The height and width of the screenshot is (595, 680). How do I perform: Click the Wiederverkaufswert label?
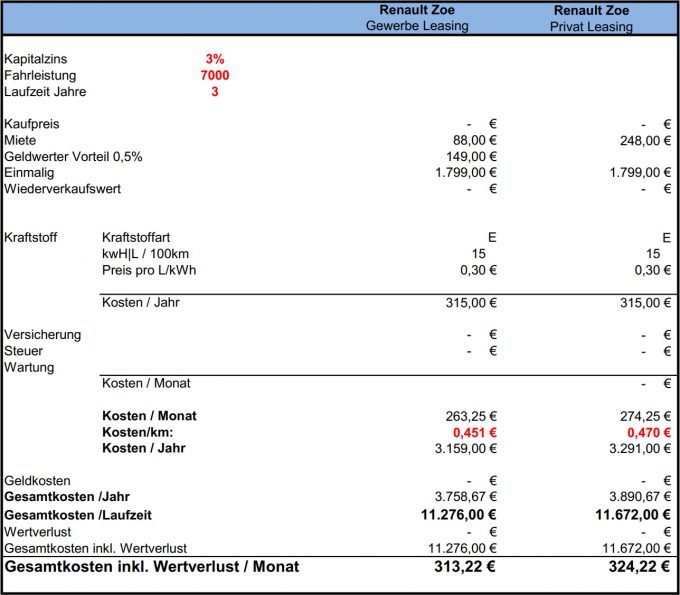click(x=62, y=189)
